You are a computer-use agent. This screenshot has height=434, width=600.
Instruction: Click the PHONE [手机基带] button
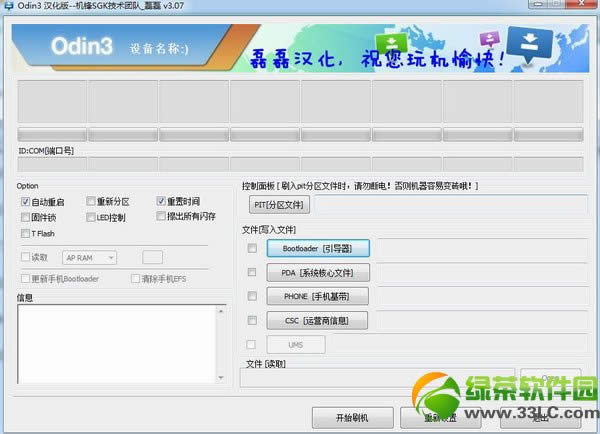point(318,296)
